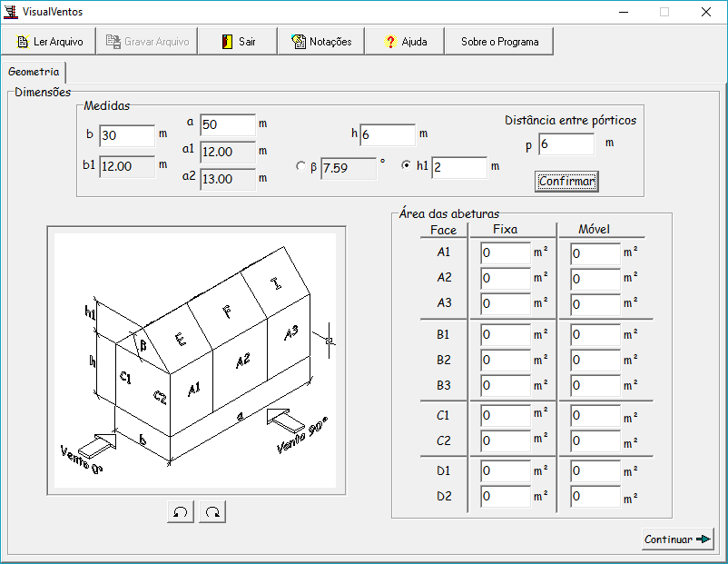Focus the h height input field
Image resolution: width=728 pixels, height=564 pixels.
388,134
